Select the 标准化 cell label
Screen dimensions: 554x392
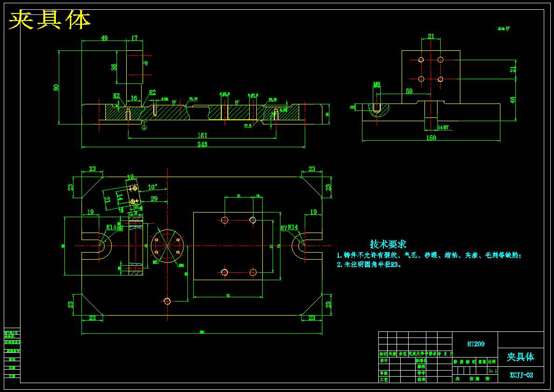click(x=421, y=361)
